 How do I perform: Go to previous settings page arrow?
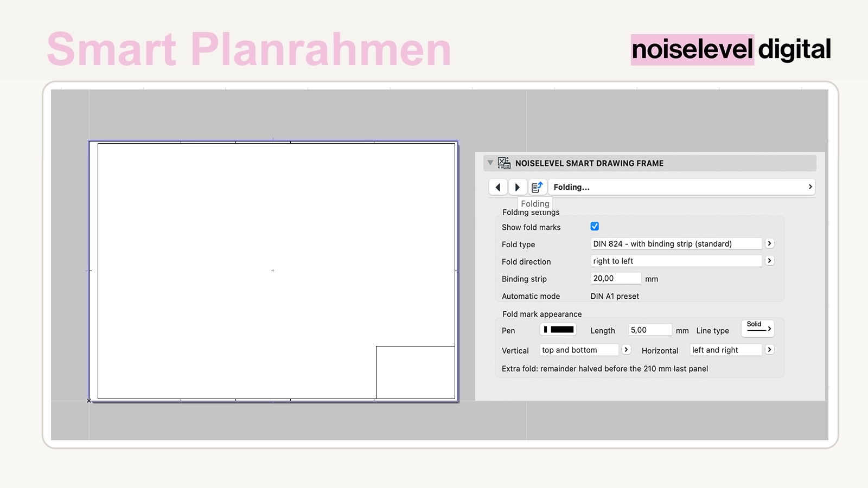498,187
